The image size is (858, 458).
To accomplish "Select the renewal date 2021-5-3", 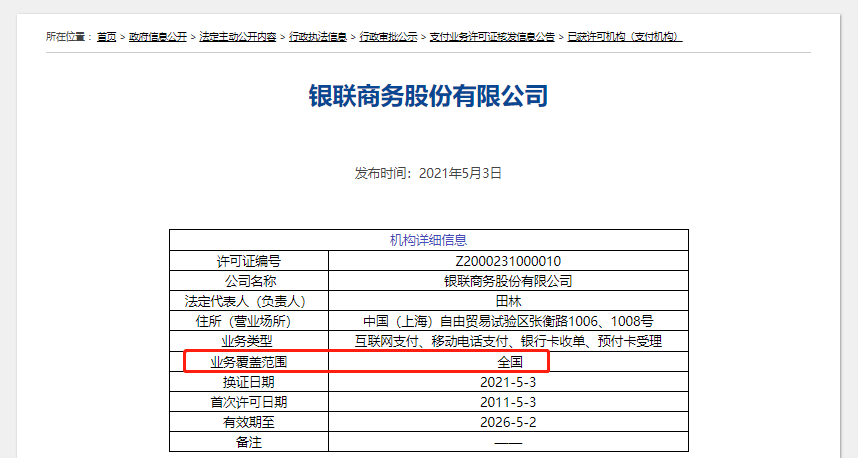I will (x=508, y=382).
